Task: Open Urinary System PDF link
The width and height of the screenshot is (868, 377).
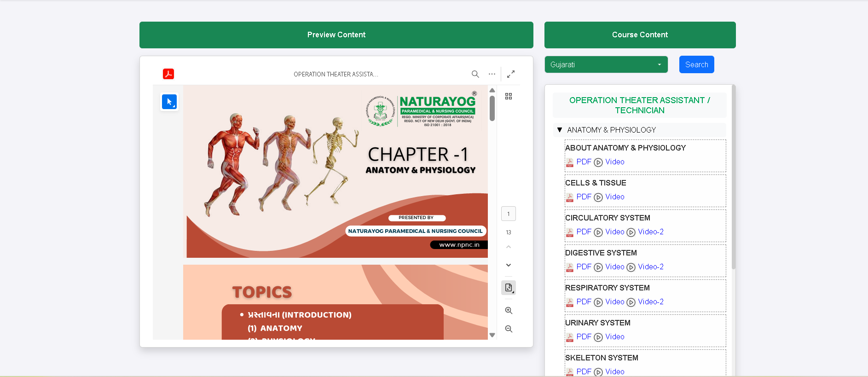Action: click(584, 336)
